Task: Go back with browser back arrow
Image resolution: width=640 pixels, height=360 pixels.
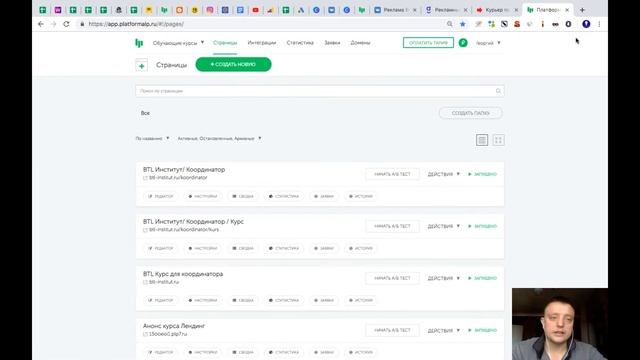Action: click(41, 24)
